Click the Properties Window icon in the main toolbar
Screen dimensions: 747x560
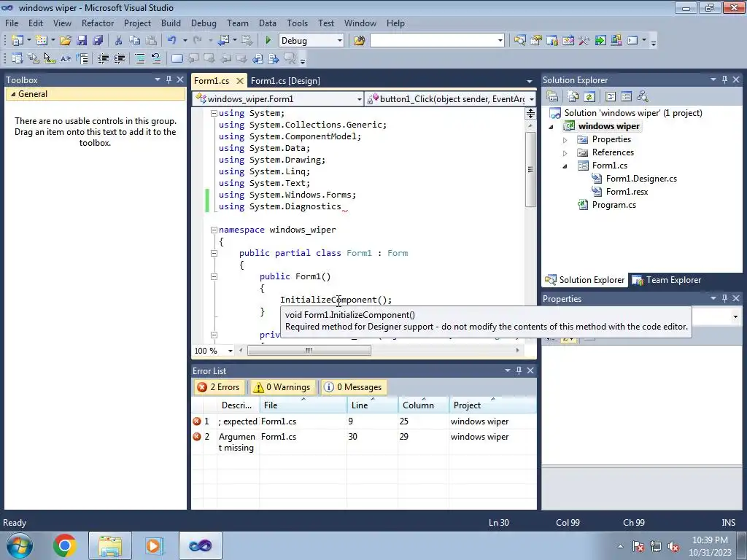tap(536, 41)
